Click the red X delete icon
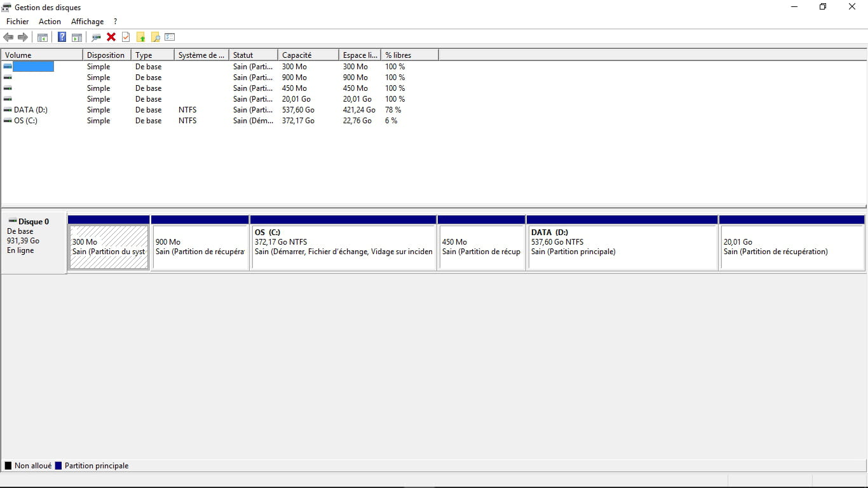Viewport: 868px width, 488px height. click(111, 37)
